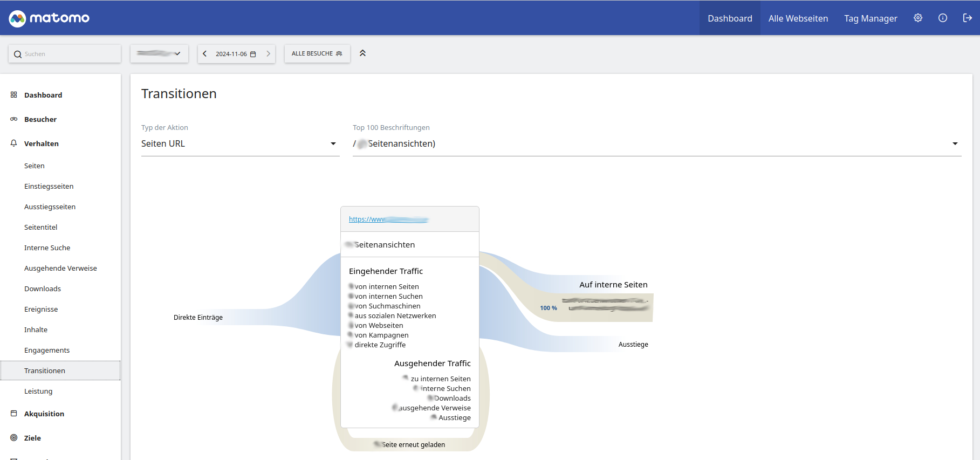Open Einstiegsseiten in the sidebar
The image size is (980, 460).
tap(49, 186)
